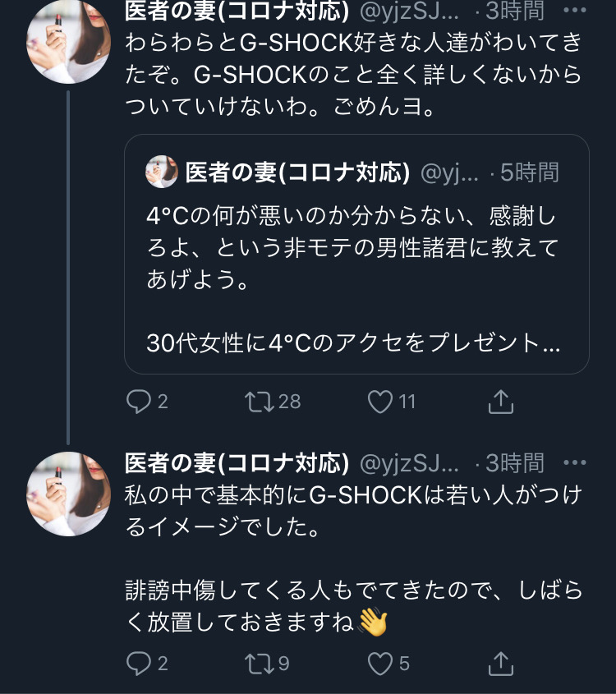Share the second tweet via share icon
The image size is (616, 694).
pyautogui.click(x=500, y=663)
